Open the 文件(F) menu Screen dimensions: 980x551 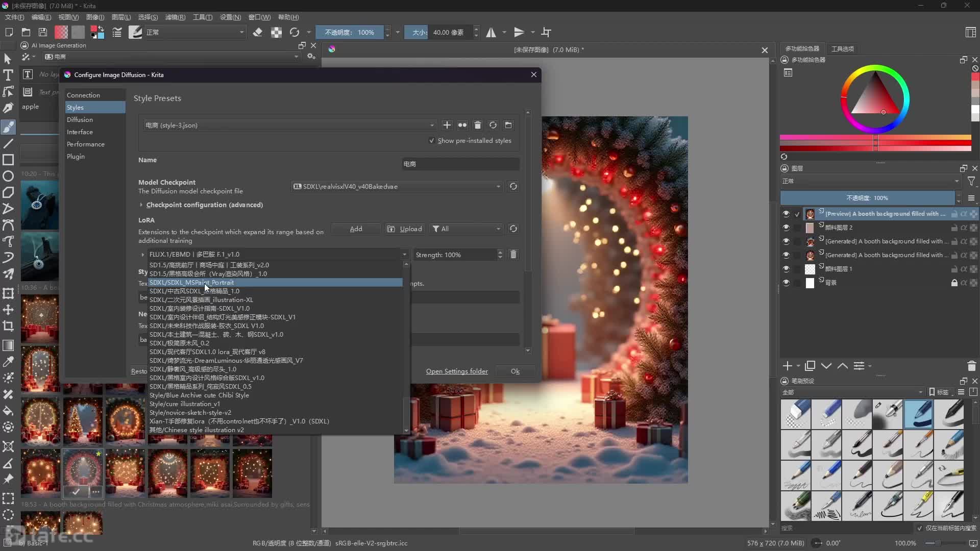(x=15, y=17)
